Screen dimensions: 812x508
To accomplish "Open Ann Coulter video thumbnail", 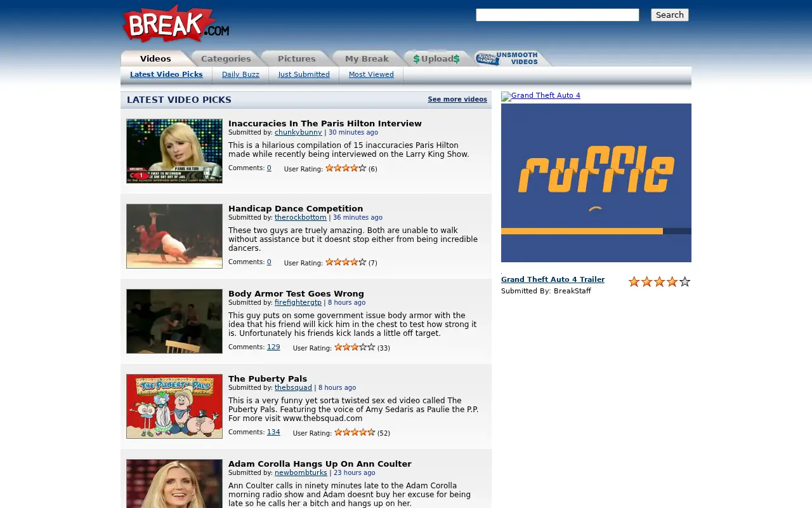I will point(174,483).
